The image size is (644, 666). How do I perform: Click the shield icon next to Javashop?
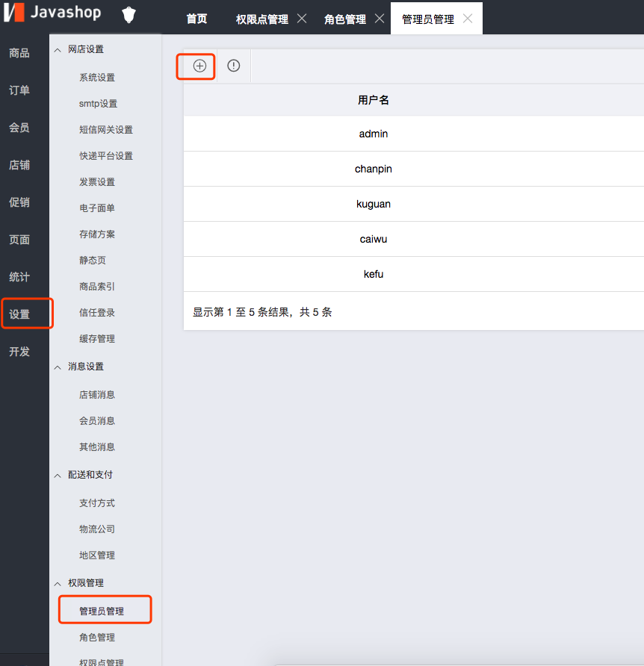coord(129,15)
